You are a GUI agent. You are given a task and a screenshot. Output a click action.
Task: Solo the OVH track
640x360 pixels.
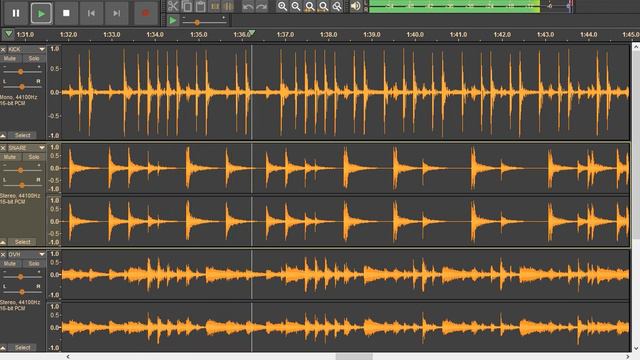(x=33, y=264)
